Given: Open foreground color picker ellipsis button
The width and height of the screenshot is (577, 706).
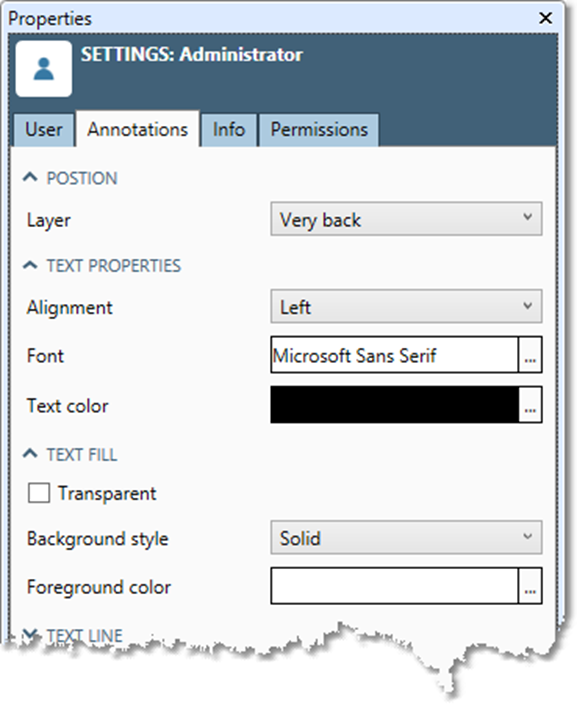Looking at the screenshot, I should [x=530, y=586].
